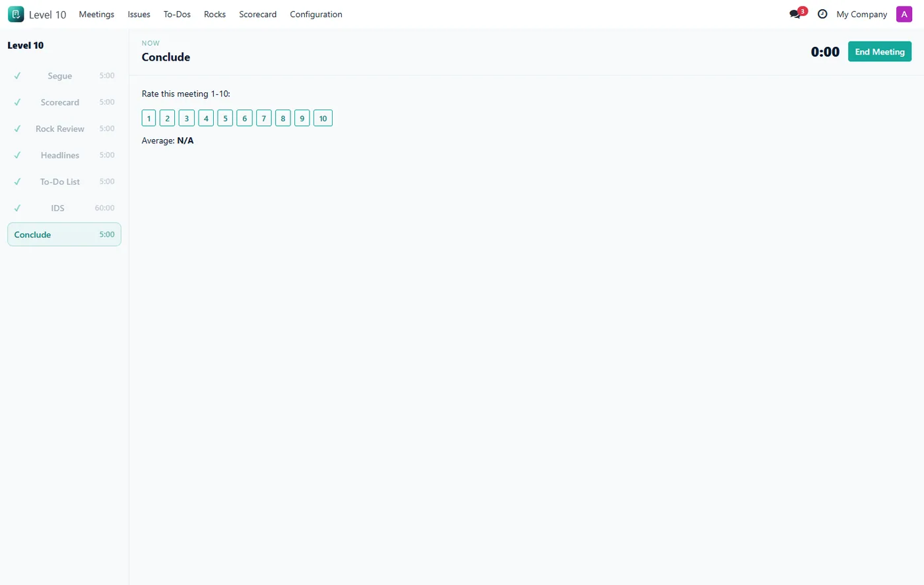This screenshot has width=924, height=585.
Task: Click the Average: N/A text
Action: point(168,140)
